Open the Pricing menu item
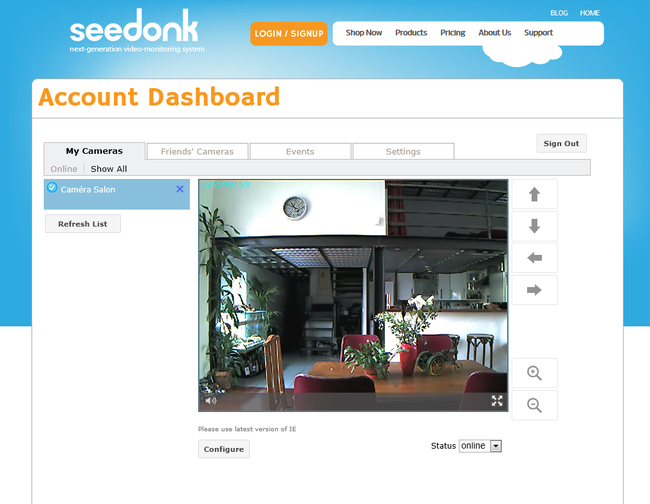The height and width of the screenshot is (504, 650). click(453, 33)
